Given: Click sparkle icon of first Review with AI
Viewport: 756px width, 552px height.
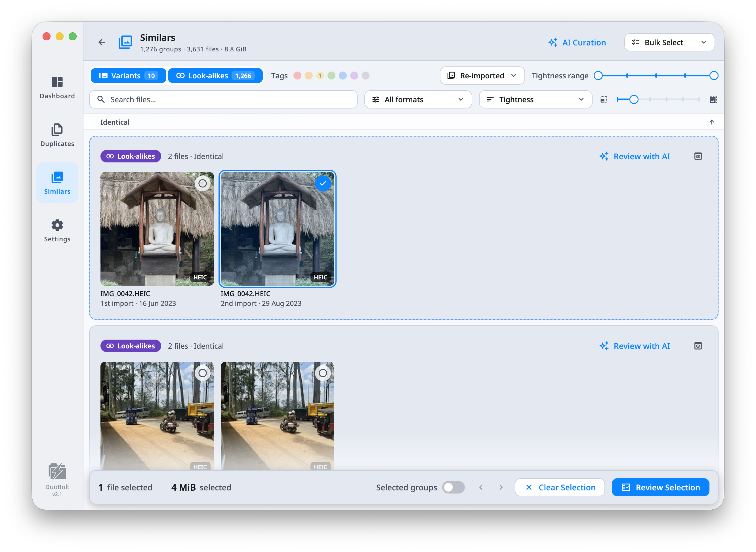Looking at the screenshot, I should click(604, 156).
